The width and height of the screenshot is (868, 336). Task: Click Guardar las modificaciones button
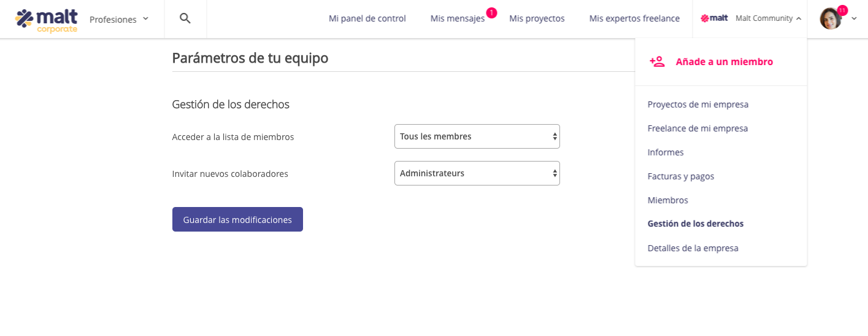(237, 219)
